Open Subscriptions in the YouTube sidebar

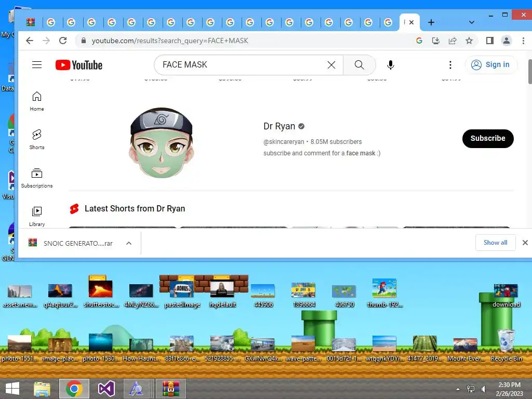pos(37,178)
